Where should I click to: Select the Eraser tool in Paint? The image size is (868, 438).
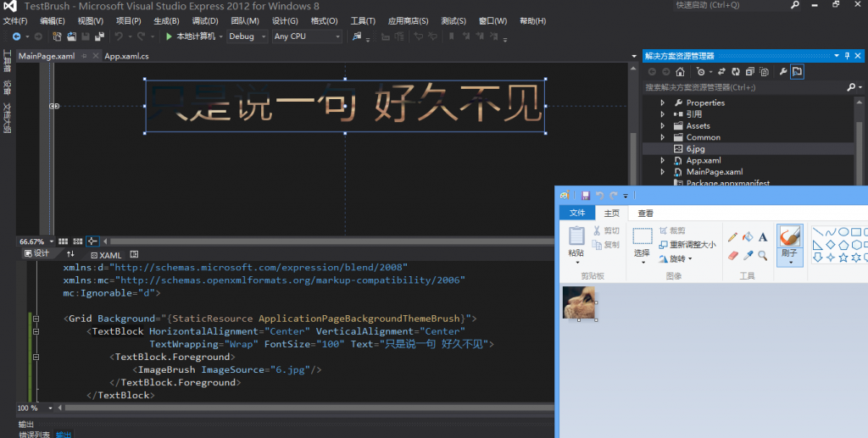tap(733, 256)
